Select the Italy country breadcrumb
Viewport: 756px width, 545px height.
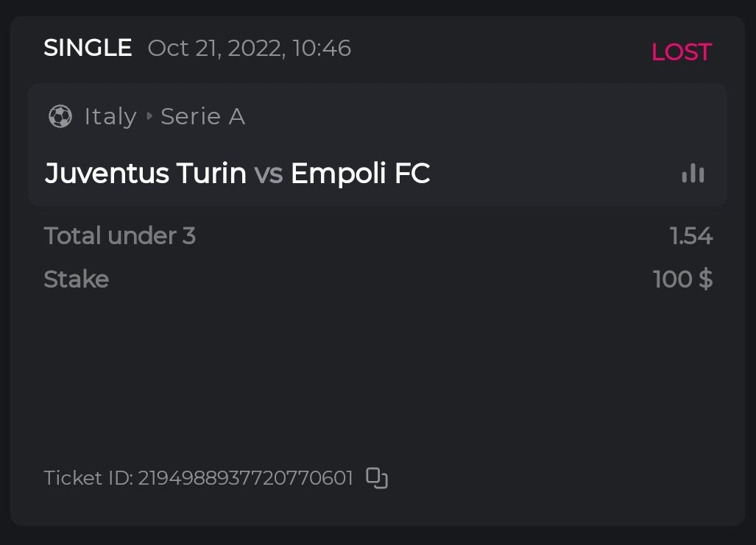click(110, 116)
